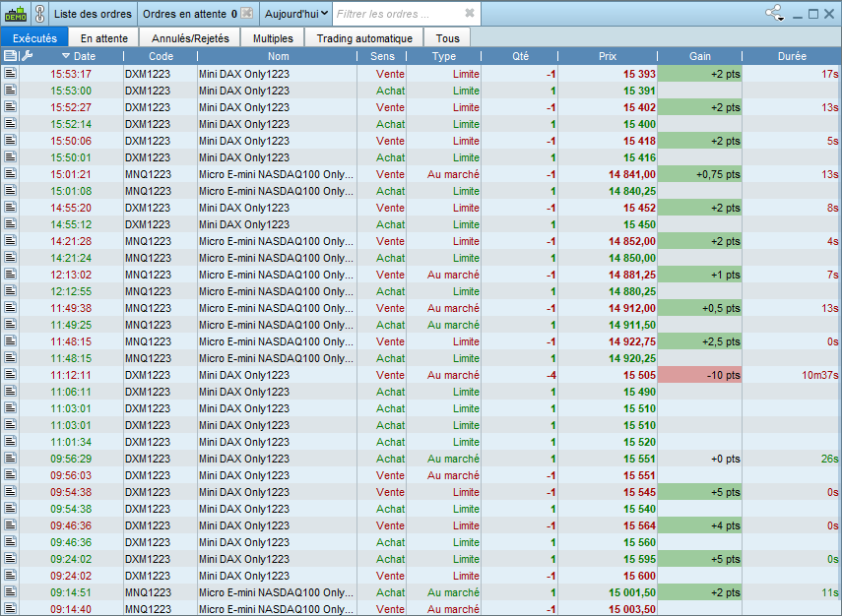Image resolution: width=842 pixels, height=616 pixels.
Task: Click the details icon in header row
Action: pyautogui.click(x=10, y=56)
